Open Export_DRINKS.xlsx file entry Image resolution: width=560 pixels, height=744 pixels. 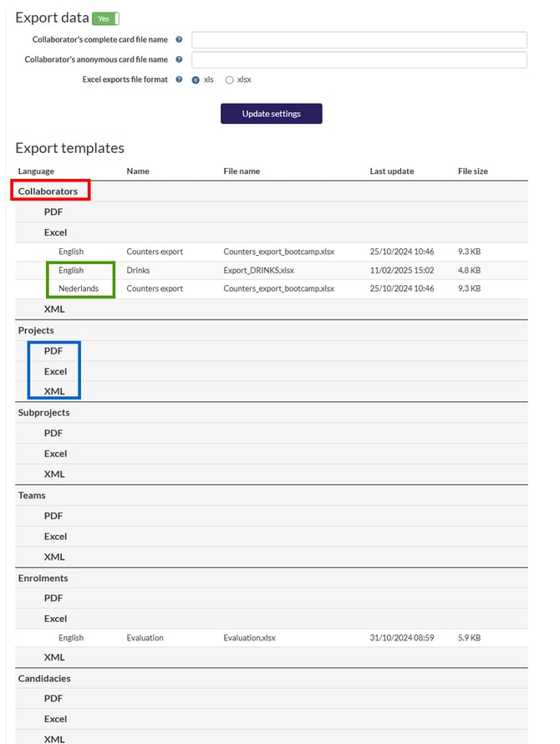coord(258,270)
